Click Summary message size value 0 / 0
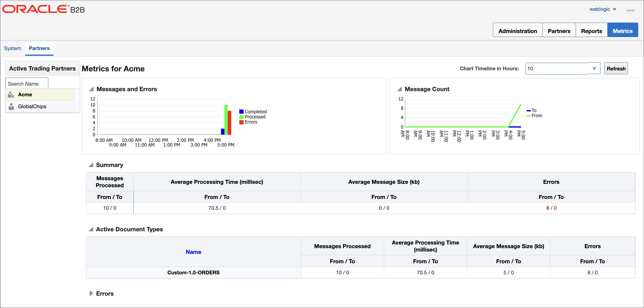The image size is (644, 308). (384, 208)
